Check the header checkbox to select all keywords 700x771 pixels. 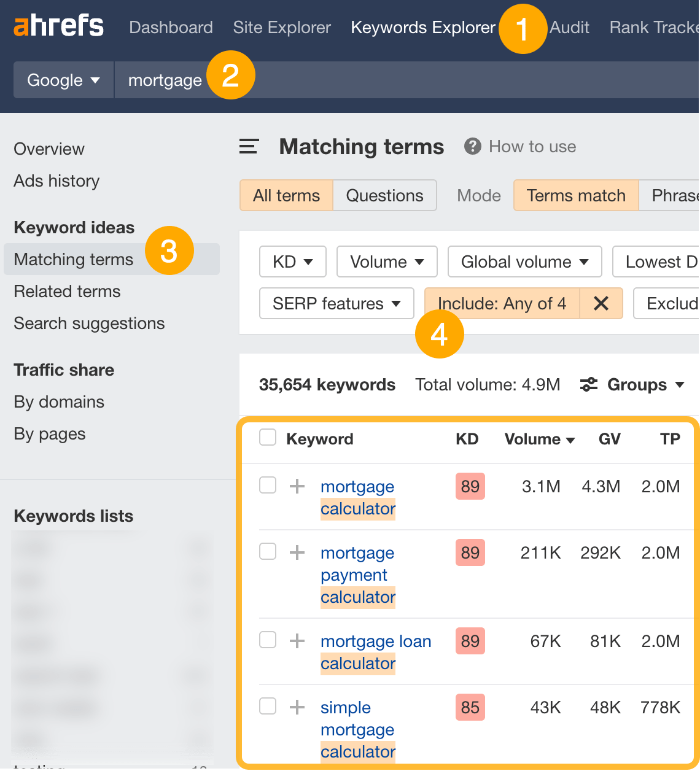click(267, 437)
